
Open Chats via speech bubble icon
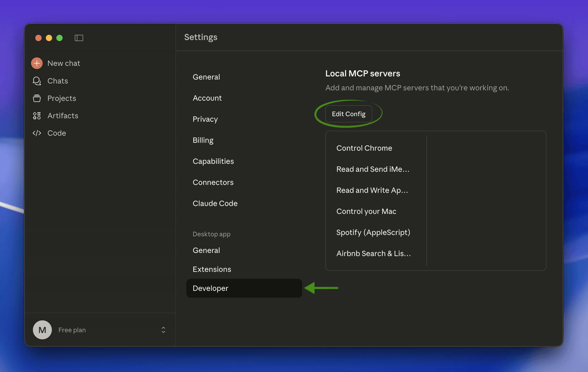click(37, 81)
